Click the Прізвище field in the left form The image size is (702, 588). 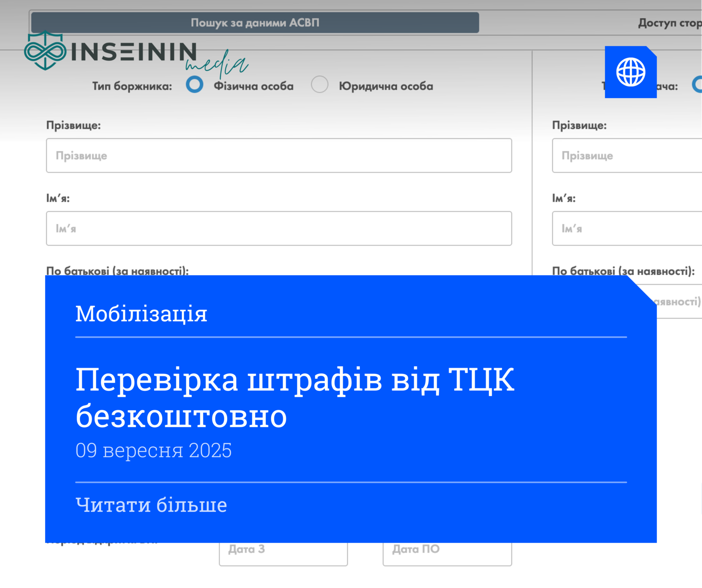click(x=279, y=155)
